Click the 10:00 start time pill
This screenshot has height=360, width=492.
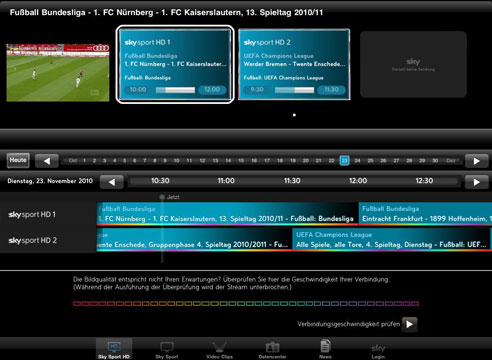(138, 90)
